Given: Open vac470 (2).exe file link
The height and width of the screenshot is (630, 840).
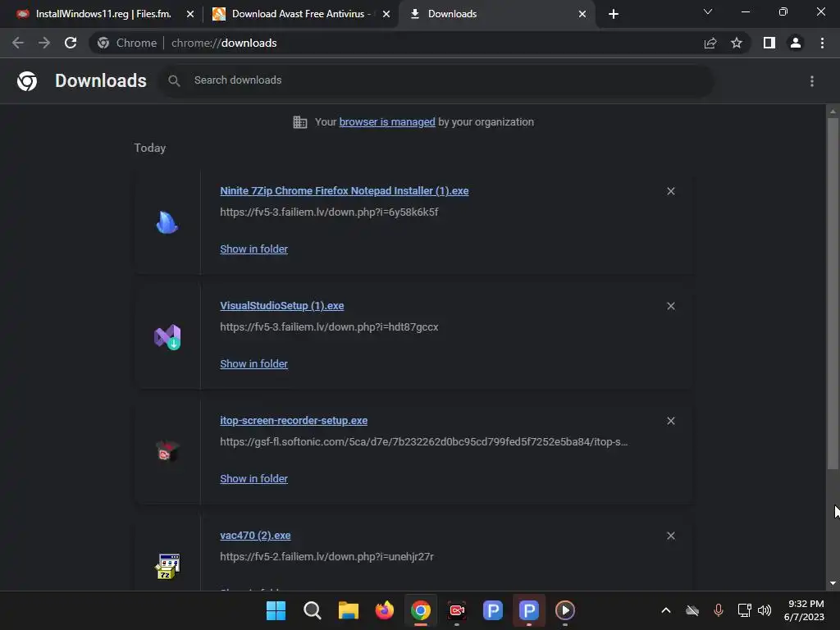Looking at the screenshot, I should 255,536.
